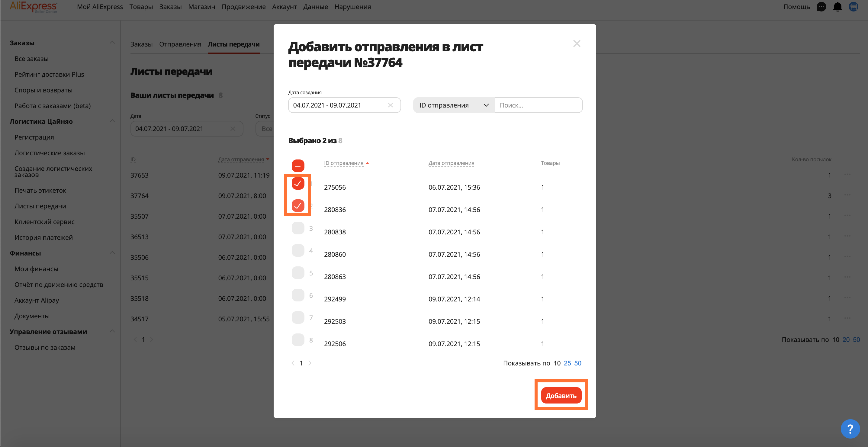Open the user profile icon in header

tap(853, 7)
